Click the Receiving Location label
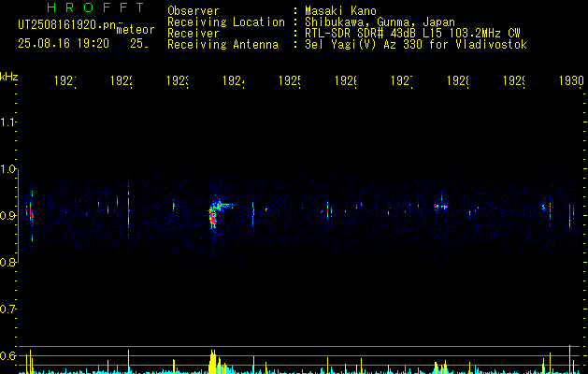This screenshot has height=374, width=588. (x=226, y=22)
